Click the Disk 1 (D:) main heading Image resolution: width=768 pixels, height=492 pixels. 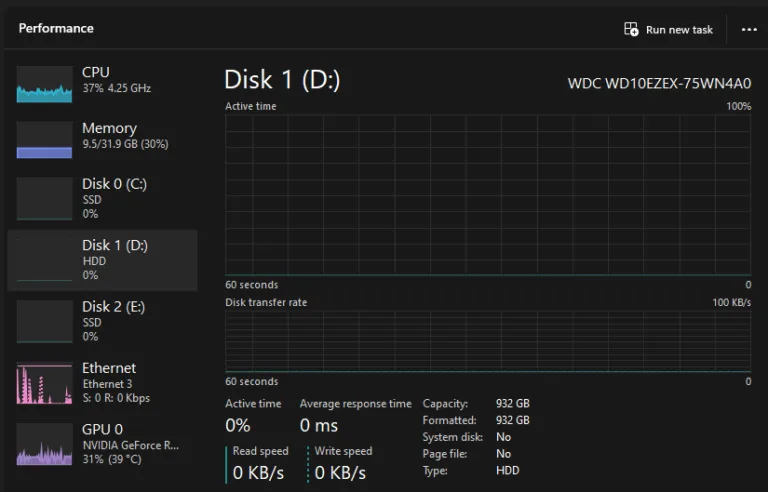pyautogui.click(x=282, y=79)
